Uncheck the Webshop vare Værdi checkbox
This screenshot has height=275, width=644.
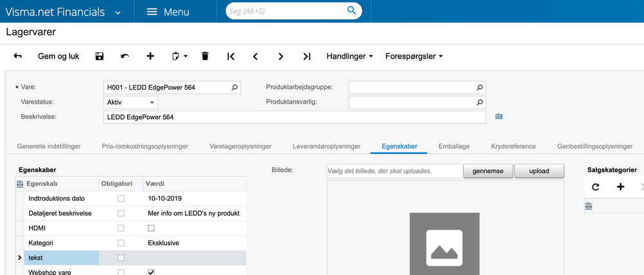click(x=151, y=272)
